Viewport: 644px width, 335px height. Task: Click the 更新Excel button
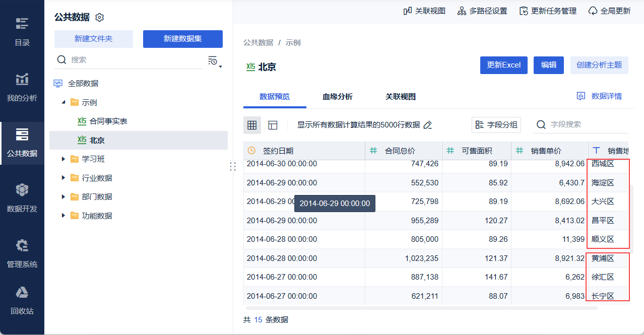point(503,65)
